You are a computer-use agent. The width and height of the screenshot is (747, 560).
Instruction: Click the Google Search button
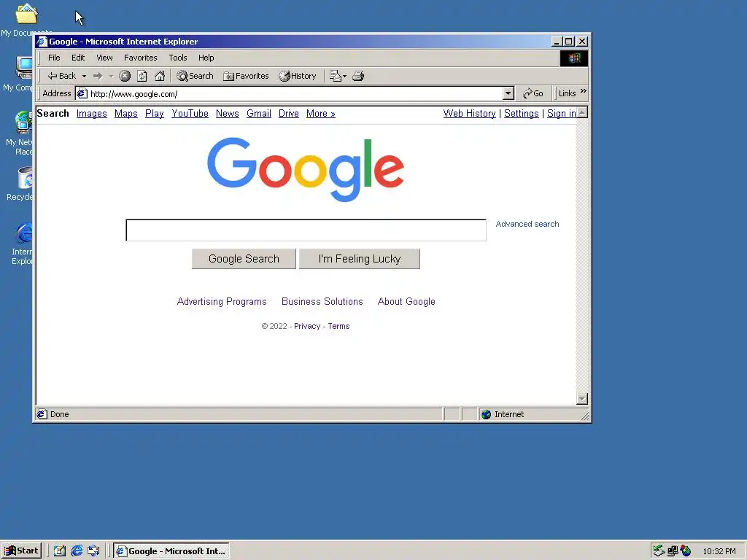click(x=244, y=259)
